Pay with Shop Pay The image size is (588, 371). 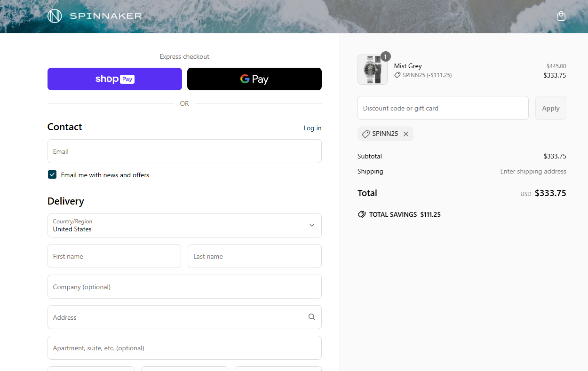(114, 79)
